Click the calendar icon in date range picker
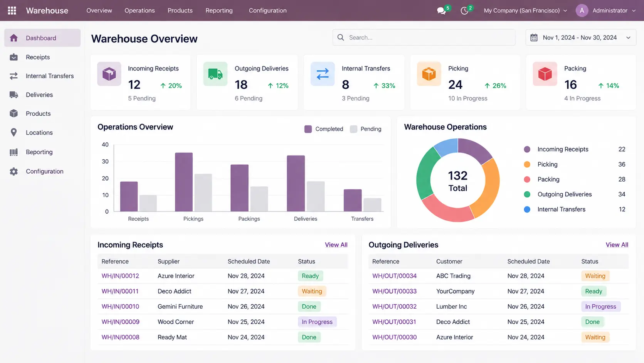644x363 pixels. pyautogui.click(x=534, y=37)
